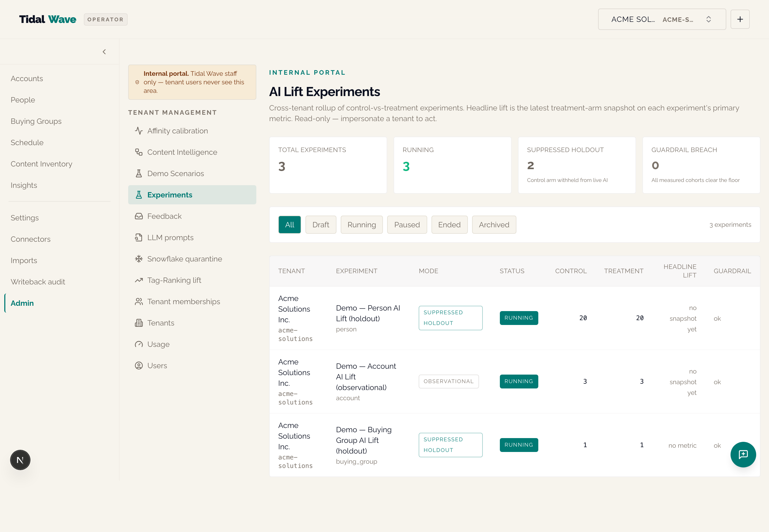Screen dimensions: 769x532
Task: Open Snowflake quarantine snowflake icon
Action: [139, 259]
